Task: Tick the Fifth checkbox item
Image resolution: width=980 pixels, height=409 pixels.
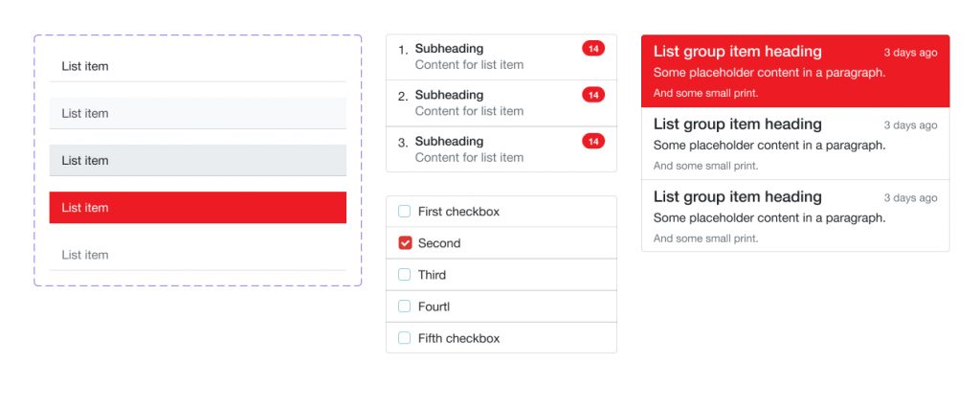Action: [x=405, y=338]
